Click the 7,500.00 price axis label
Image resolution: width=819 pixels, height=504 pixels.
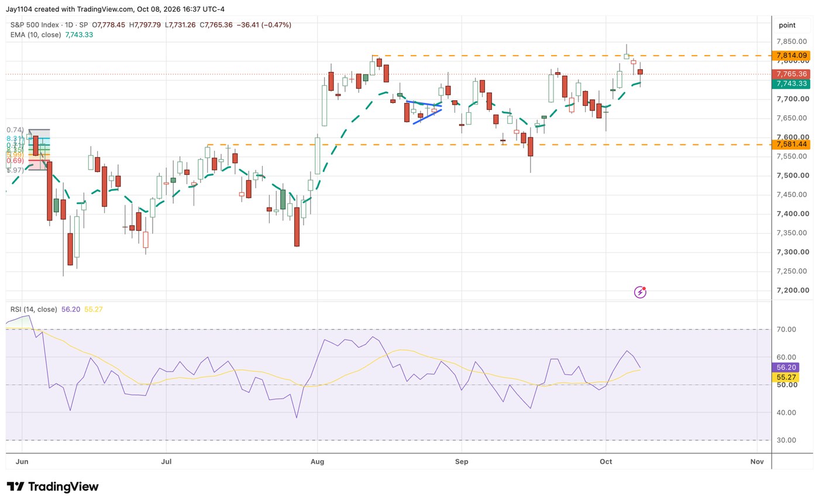(x=793, y=176)
